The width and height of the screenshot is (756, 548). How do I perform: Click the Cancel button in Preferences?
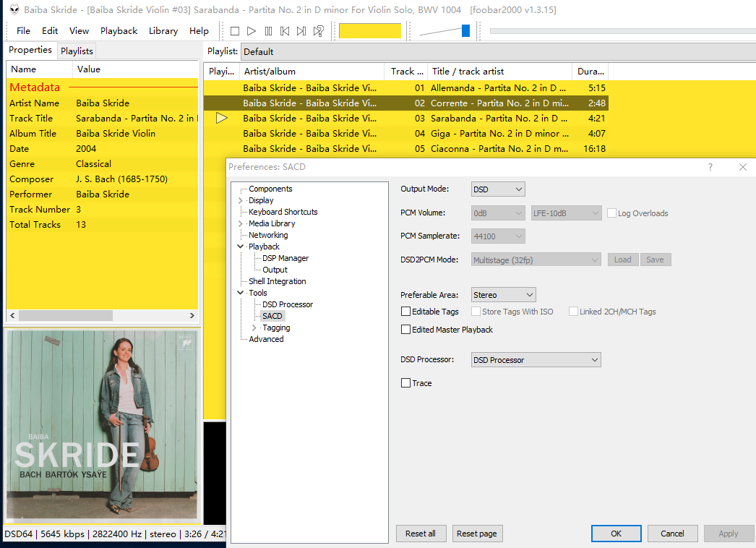[x=672, y=534]
